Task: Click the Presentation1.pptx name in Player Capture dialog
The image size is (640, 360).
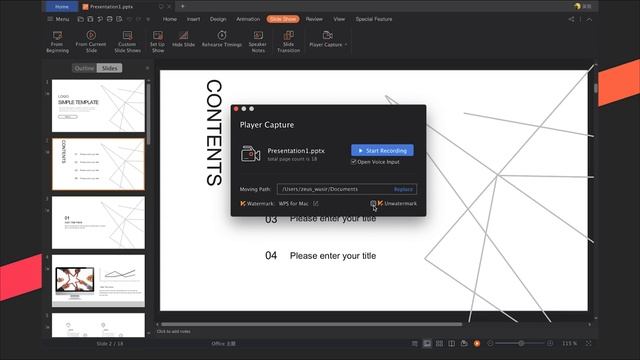Action: click(296, 151)
